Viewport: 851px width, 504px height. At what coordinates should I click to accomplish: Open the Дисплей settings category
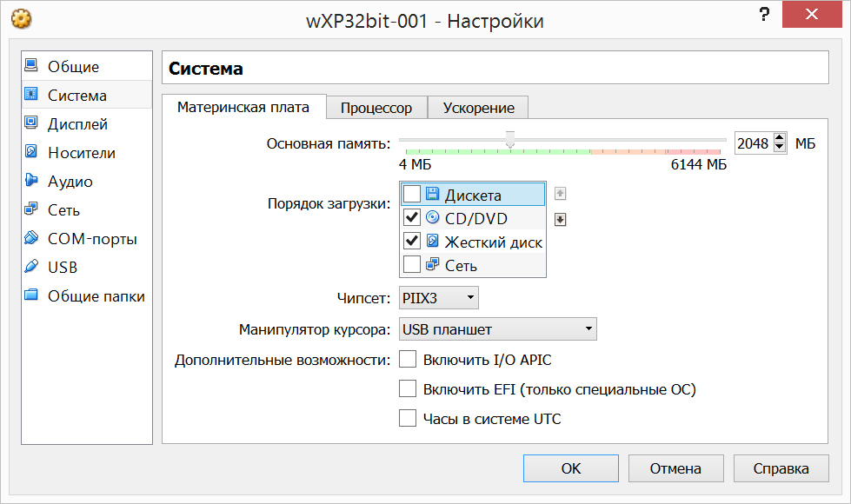[x=87, y=123]
